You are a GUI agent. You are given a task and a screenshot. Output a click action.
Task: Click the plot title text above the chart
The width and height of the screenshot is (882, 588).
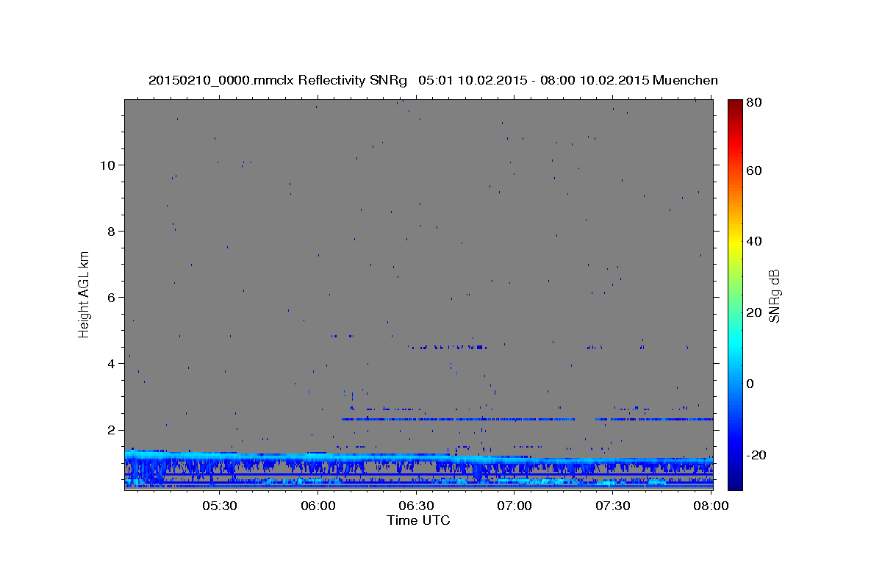coord(433,80)
